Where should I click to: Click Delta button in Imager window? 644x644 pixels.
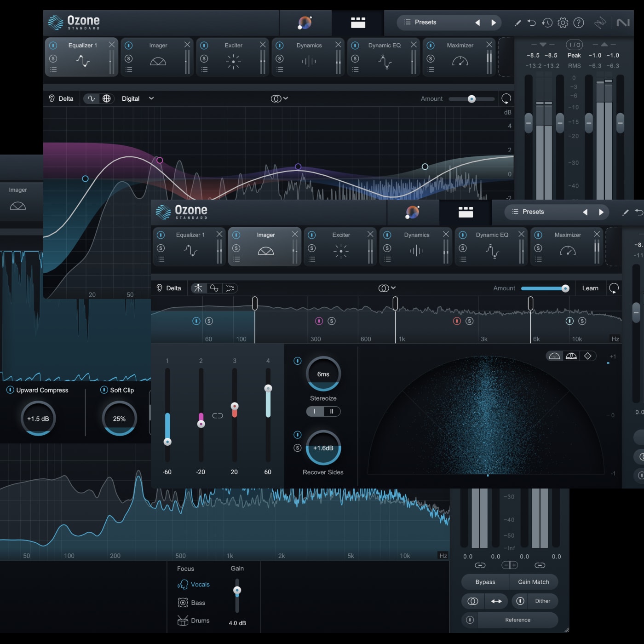[x=168, y=288]
